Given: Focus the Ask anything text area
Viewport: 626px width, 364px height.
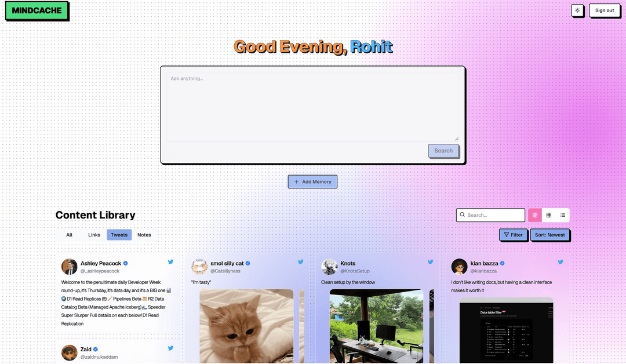Looking at the screenshot, I should [312, 107].
